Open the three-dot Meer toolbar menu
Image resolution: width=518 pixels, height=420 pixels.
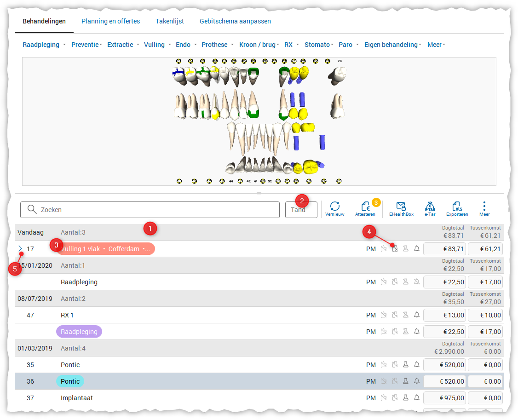click(484, 207)
